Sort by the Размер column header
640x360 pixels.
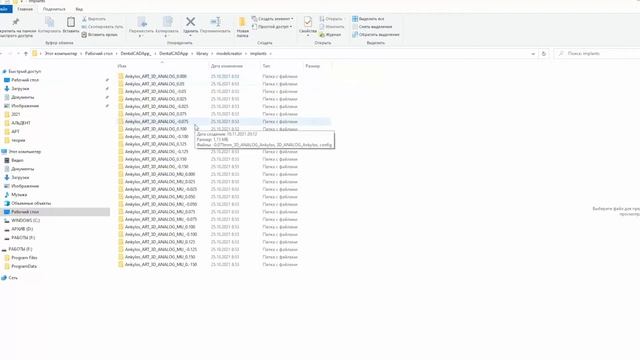click(x=313, y=66)
